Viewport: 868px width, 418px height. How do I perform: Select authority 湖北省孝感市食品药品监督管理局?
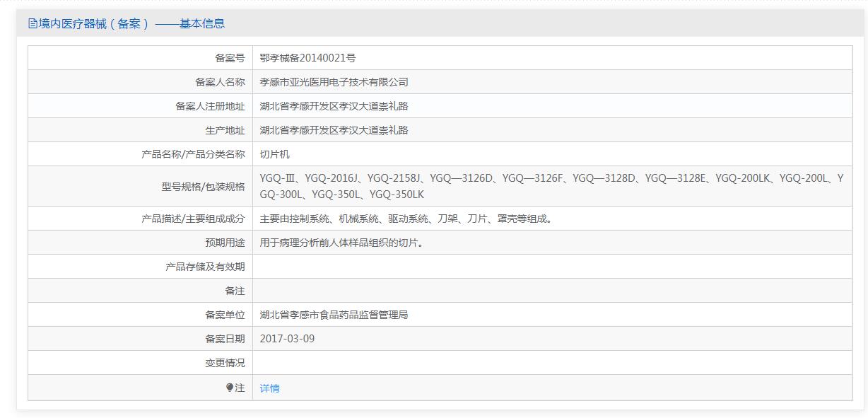334,315
